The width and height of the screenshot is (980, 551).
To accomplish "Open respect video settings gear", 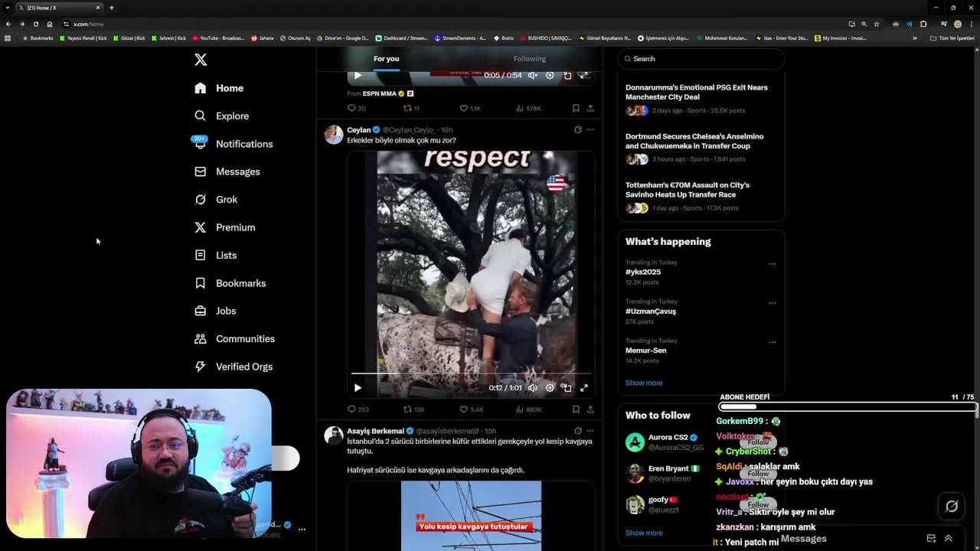I will click(x=550, y=388).
